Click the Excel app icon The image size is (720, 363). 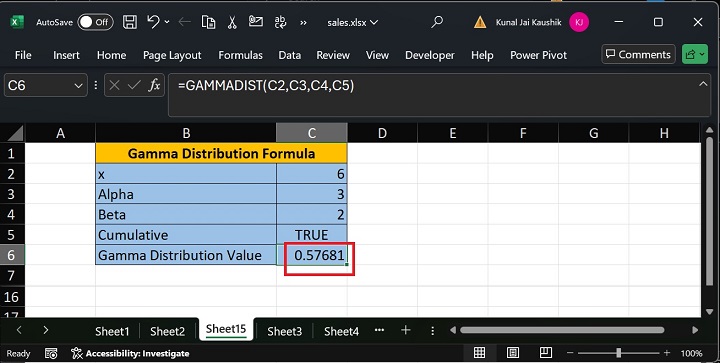(x=17, y=22)
